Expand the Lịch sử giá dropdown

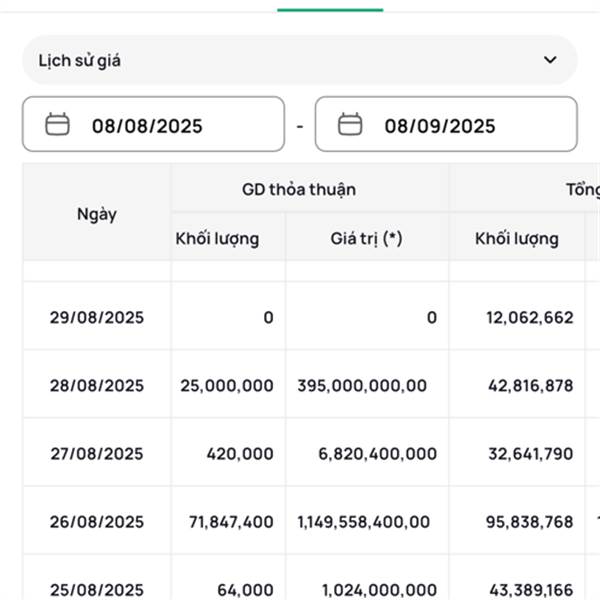click(299, 60)
